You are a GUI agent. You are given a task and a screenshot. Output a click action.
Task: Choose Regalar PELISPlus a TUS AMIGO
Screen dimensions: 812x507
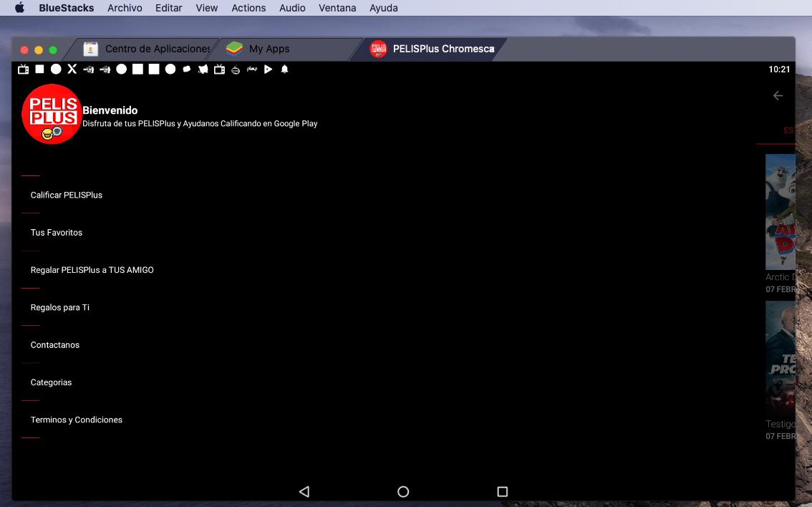(92, 270)
